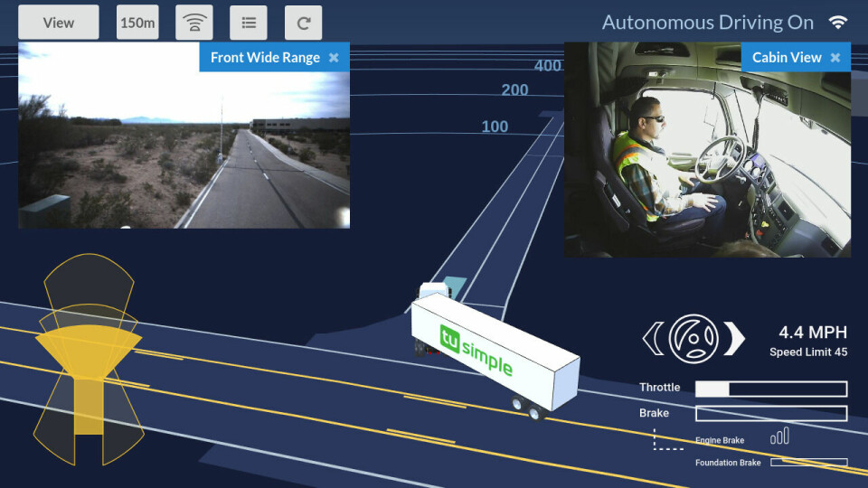
Task: Toggle the wireless signal sensor icon
Action: [193, 23]
